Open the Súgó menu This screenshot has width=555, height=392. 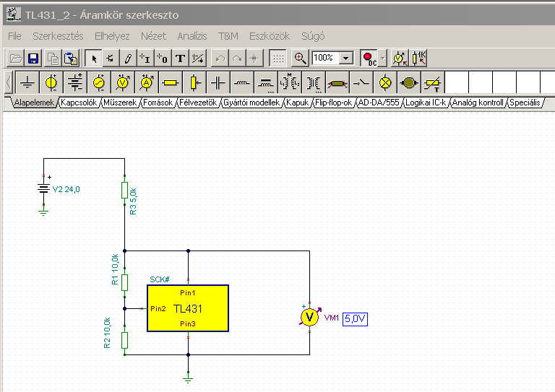pyautogui.click(x=313, y=36)
